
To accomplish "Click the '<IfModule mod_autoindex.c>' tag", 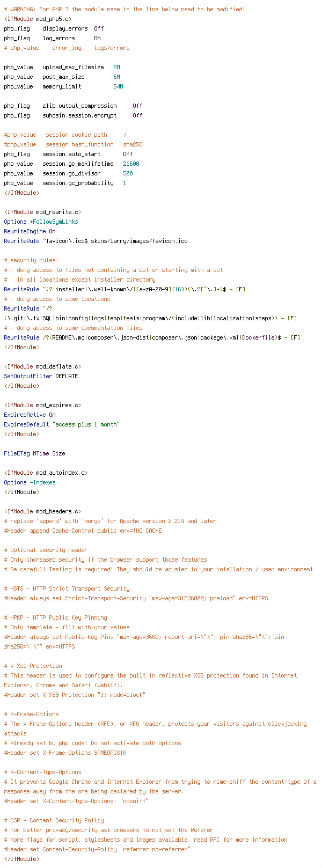I will point(46,473).
